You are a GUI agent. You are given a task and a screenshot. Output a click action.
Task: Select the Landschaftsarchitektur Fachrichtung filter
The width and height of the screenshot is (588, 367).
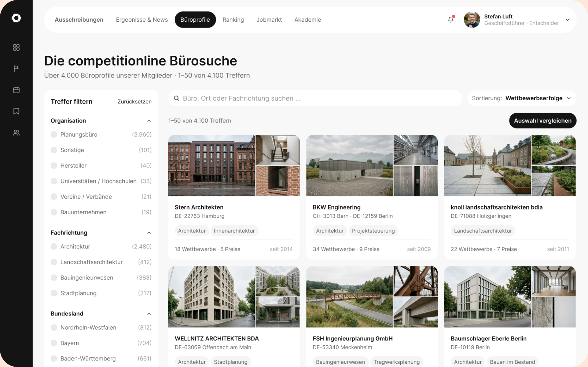coord(101,262)
